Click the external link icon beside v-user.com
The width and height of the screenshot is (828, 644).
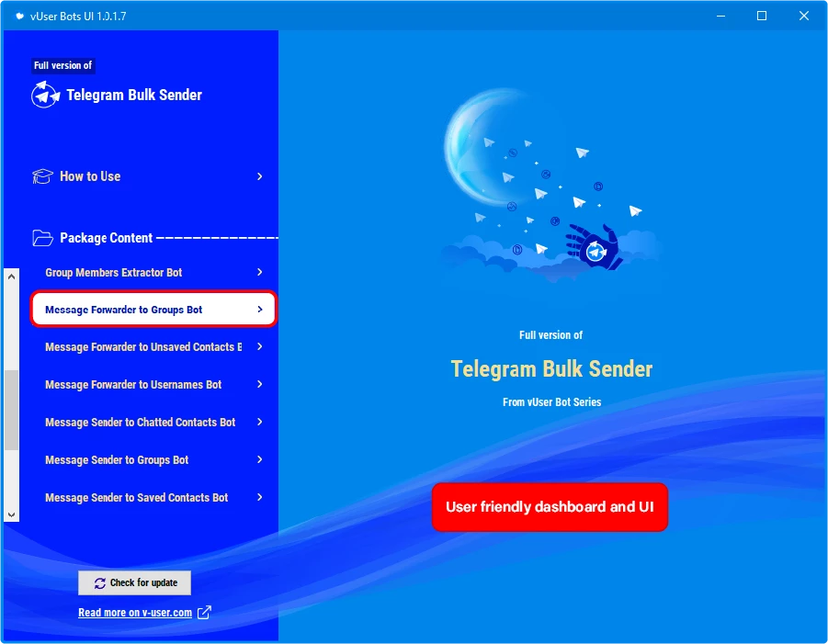pyautogui.click(x=204, y=613)
